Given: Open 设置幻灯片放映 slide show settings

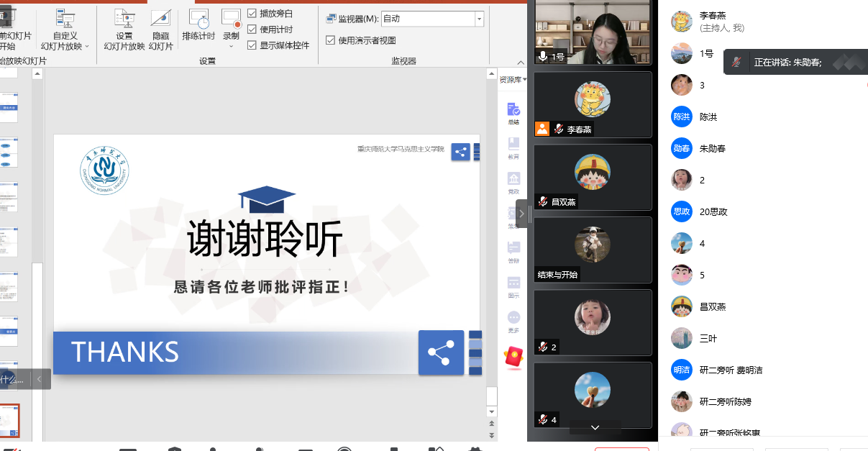Looking at the screenshot, I should pos(124,29).
